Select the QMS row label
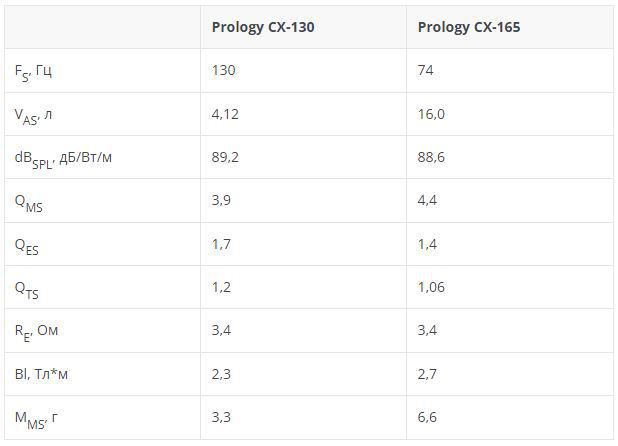Image resolution: width=618 pixels, height=446 pixels. (29, 201)
